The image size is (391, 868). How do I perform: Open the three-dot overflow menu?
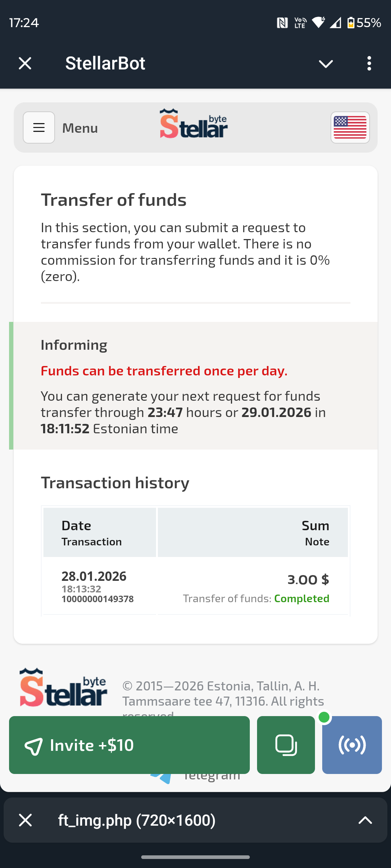369,64
